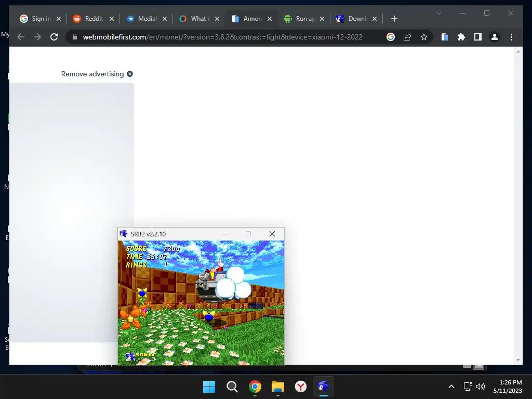532x399 pixels.
Task: Show hidden system tray icons
Action: [x=451, y=387]
